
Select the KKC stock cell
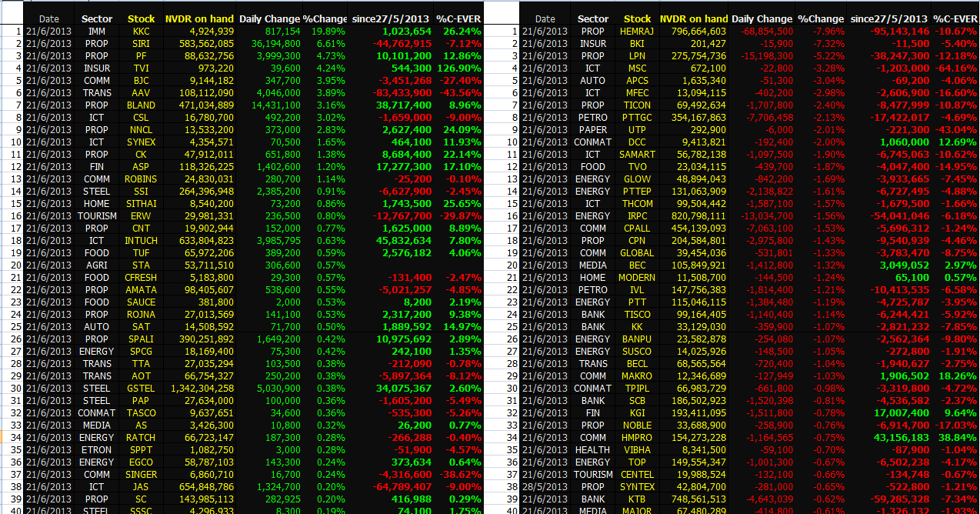[142, 32]
